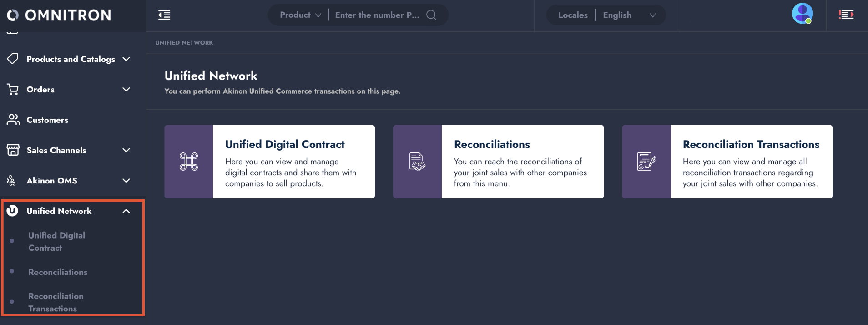Focus the product number search field
868x325 pixels.
[x=377, y=15]
